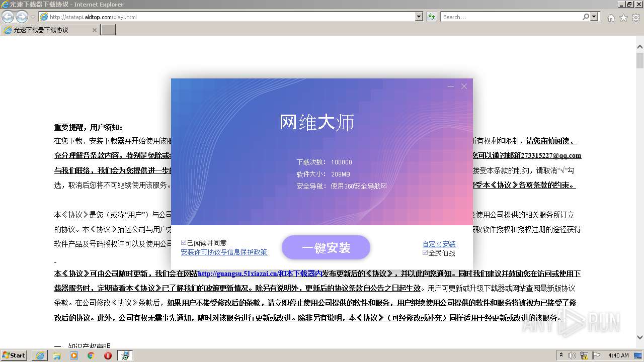Open a new blank tab
Image resolution: width=644 pixels, height=362 pixels.
pos(108,30)
